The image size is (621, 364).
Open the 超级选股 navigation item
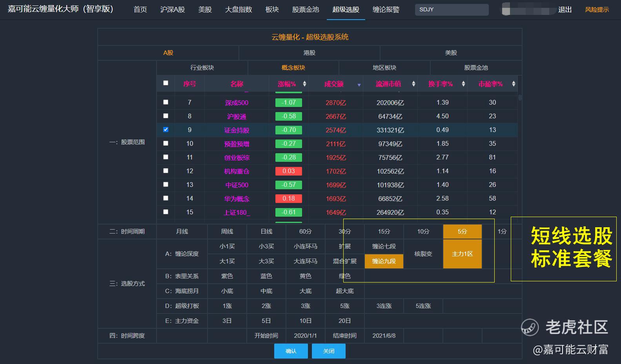point(346,9)
